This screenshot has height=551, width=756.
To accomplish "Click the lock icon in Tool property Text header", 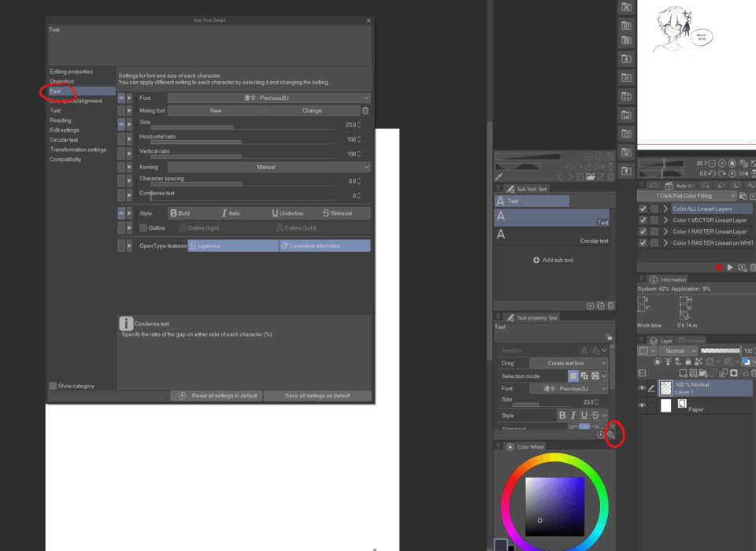I will (x=609, y=337).
